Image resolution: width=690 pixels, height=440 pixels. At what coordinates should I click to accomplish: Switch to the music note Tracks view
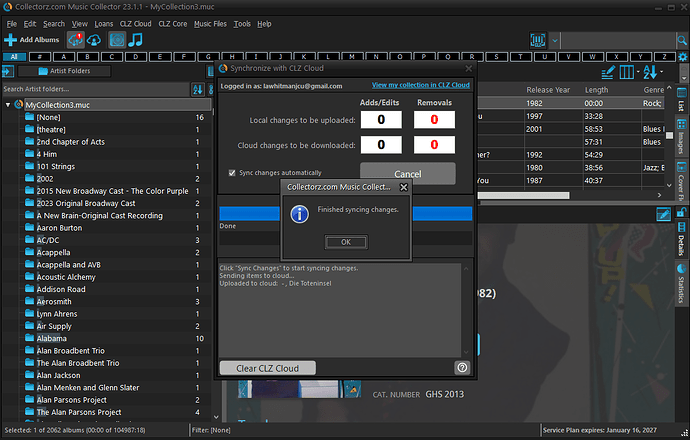136,40
